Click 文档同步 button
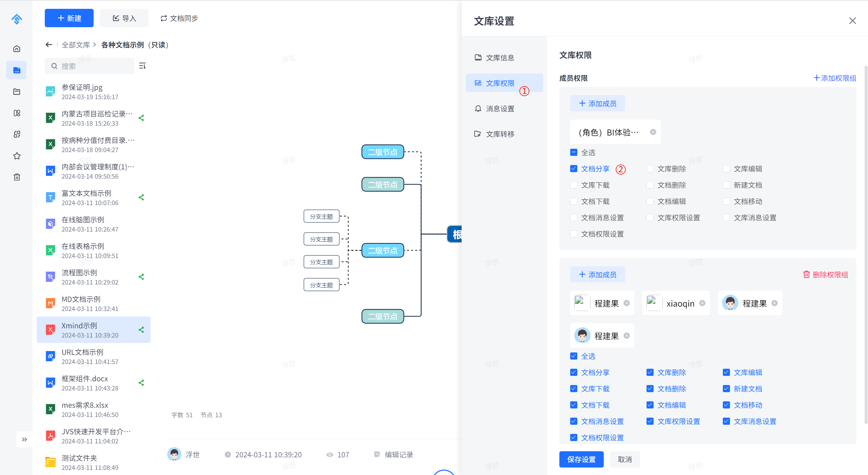 point(179,18)
